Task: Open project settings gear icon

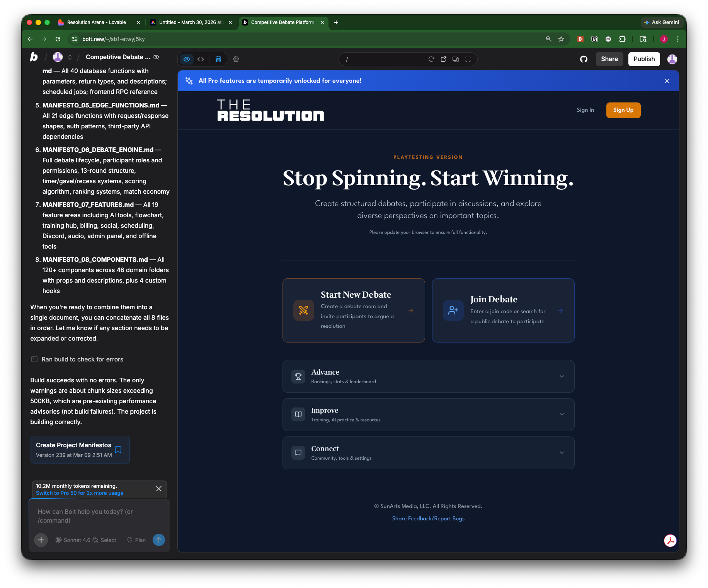Action: (236, 59)
